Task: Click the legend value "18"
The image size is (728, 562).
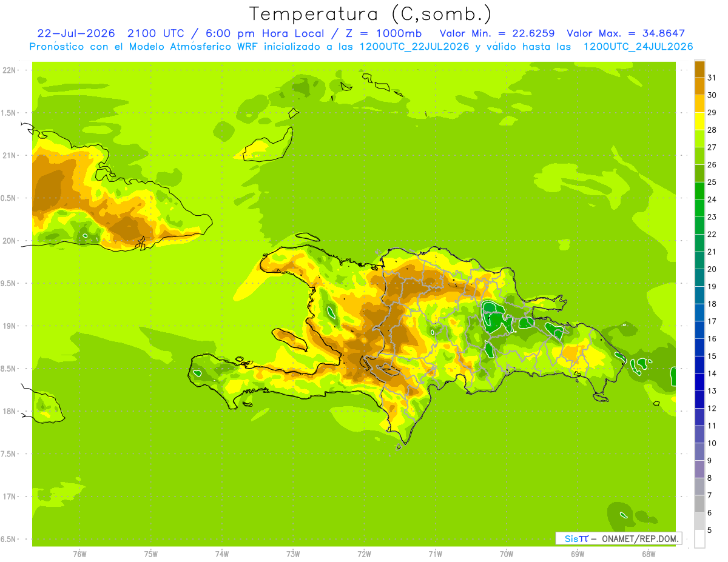Action: click(x=712, y=304)
